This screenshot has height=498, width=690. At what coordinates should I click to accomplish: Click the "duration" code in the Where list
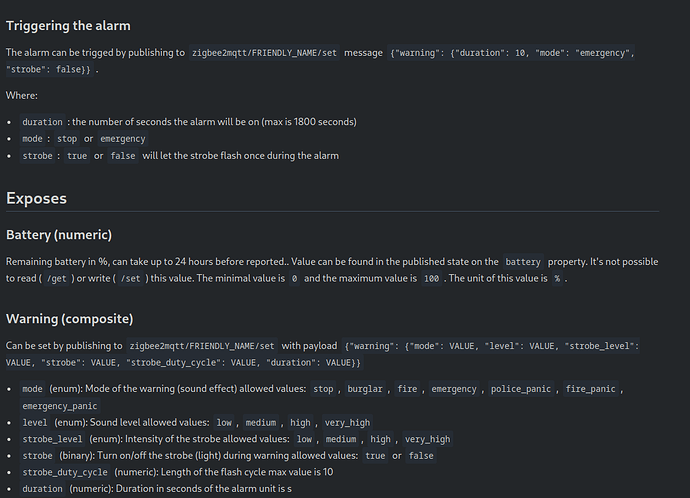(42, 122)
